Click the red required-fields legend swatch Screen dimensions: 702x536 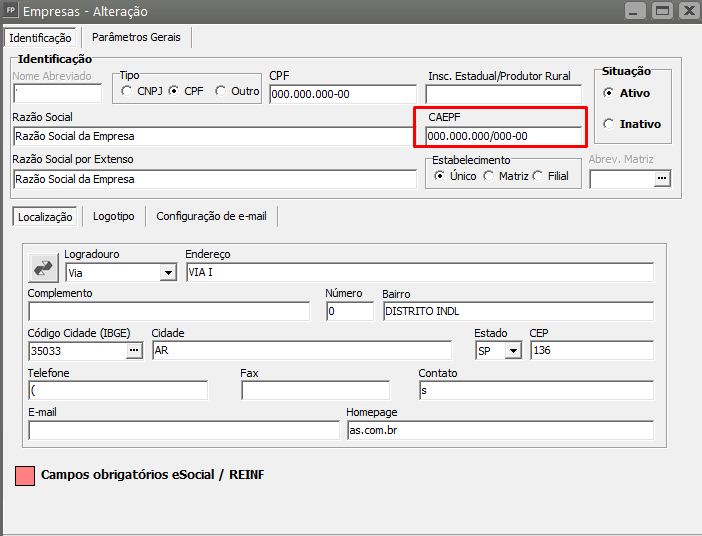(x=25, y=476)
